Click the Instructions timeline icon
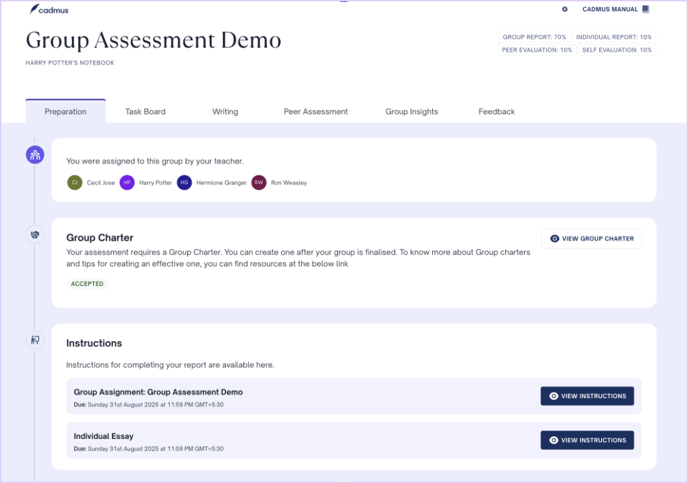 [35, 340]
